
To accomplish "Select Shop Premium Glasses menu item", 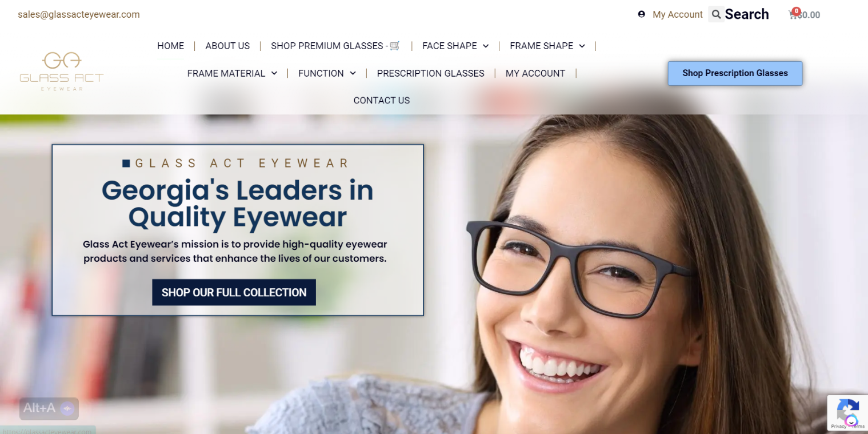I will coord(335,46).
